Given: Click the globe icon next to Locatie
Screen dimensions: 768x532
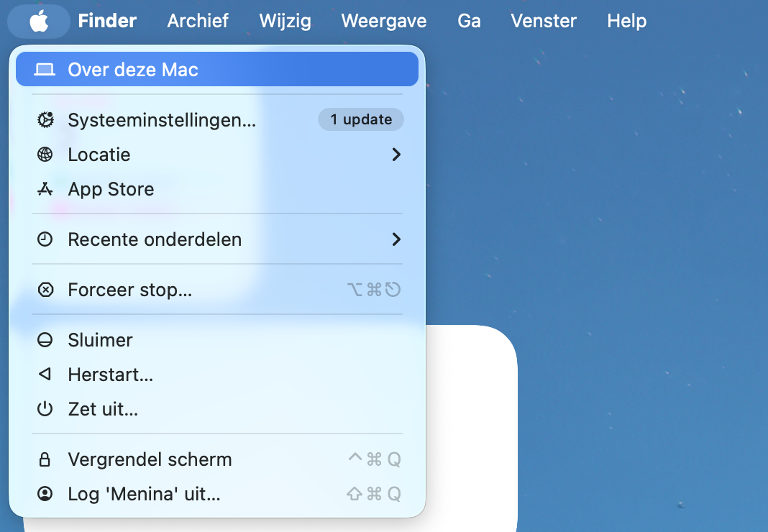Looking at the screenshot, I should (x=45, y=155).
